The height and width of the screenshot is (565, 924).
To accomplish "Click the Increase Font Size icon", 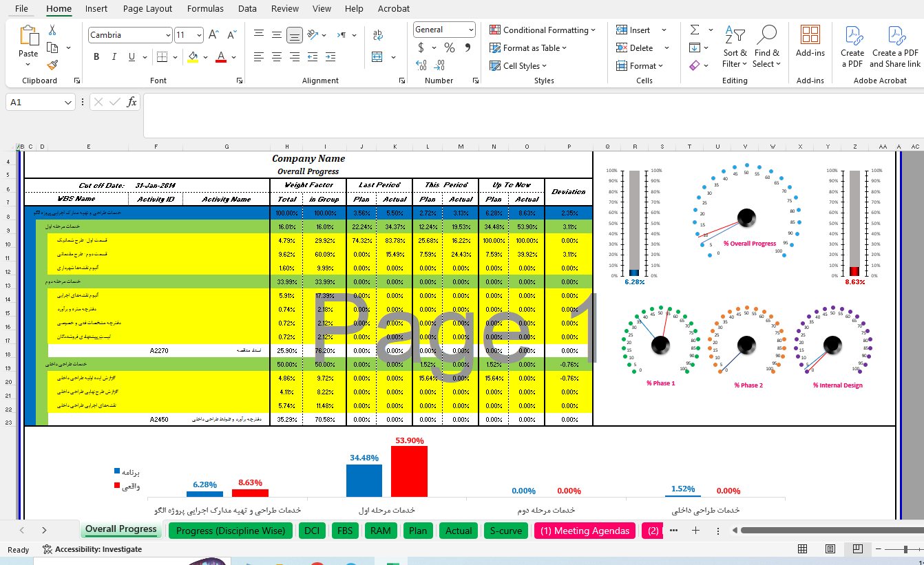I will coord(213,35).
